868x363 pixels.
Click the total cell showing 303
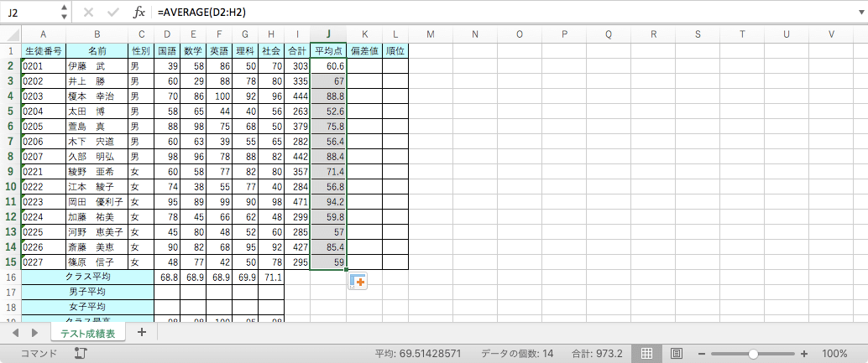(x=297, y=65)
